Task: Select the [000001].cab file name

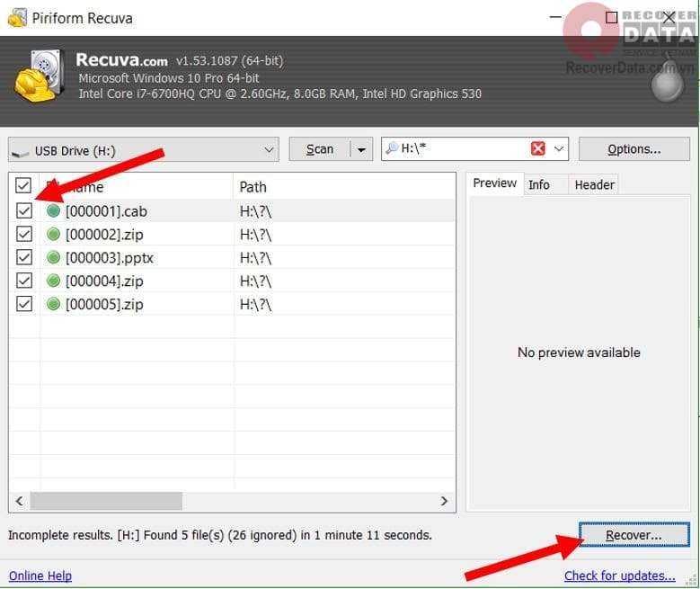Action: click(106, 211)
